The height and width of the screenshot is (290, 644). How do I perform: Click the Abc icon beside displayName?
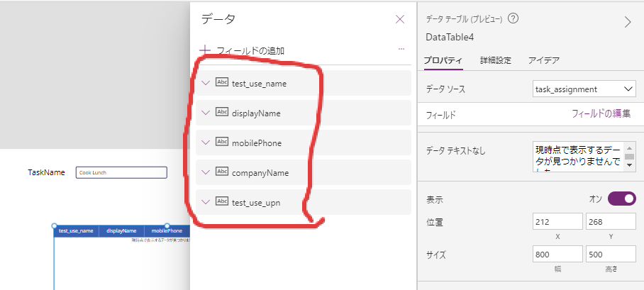coord(221,112)
